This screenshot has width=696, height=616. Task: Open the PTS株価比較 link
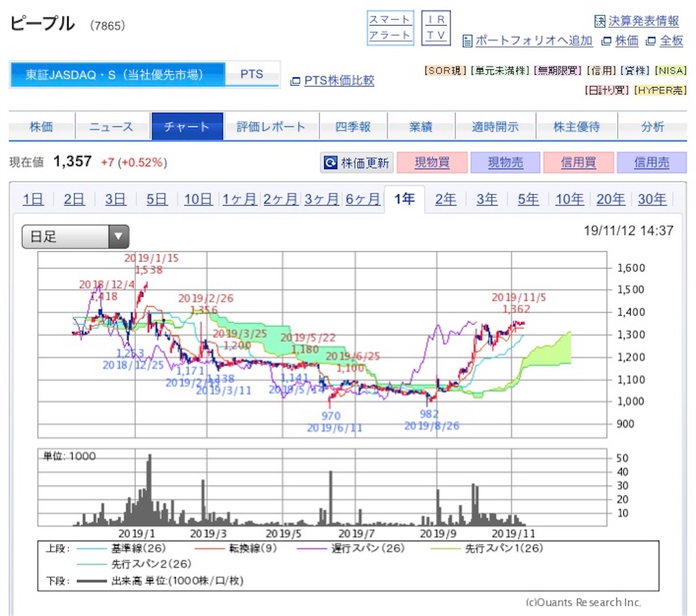click(339, 81)
